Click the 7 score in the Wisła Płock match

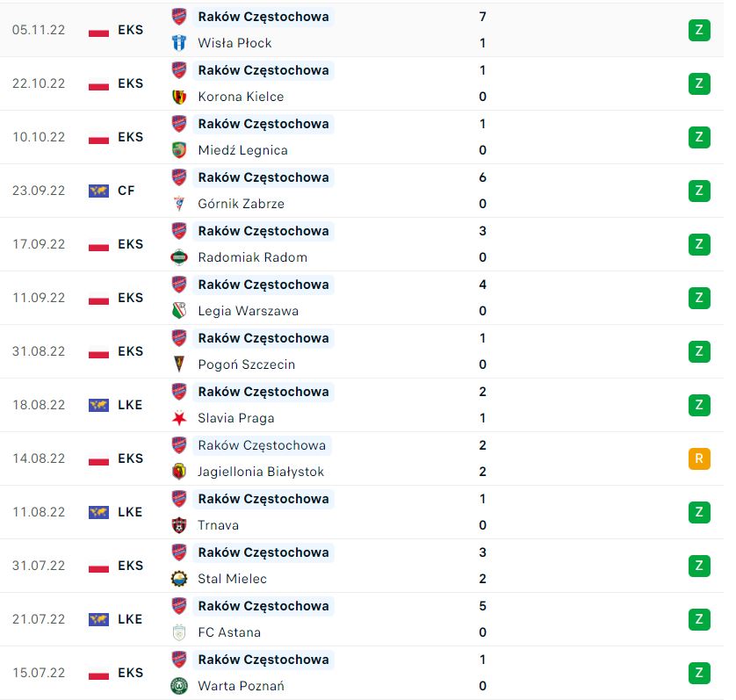tap(482, 17)
